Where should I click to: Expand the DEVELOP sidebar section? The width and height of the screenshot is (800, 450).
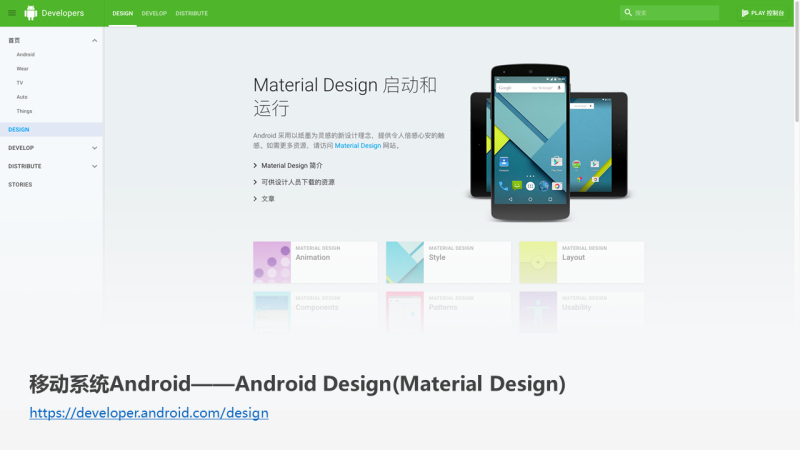click(x=94, y=148)
